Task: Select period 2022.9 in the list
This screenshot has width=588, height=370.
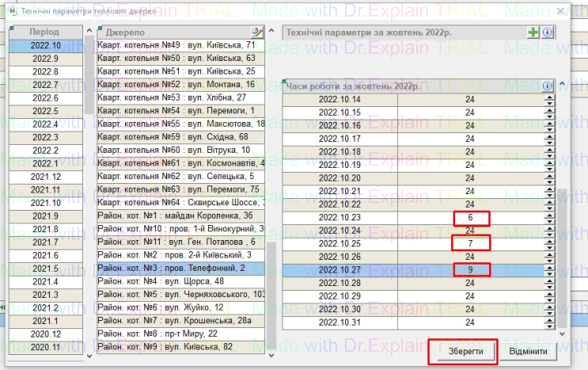Action: click(x=45, y=59)
